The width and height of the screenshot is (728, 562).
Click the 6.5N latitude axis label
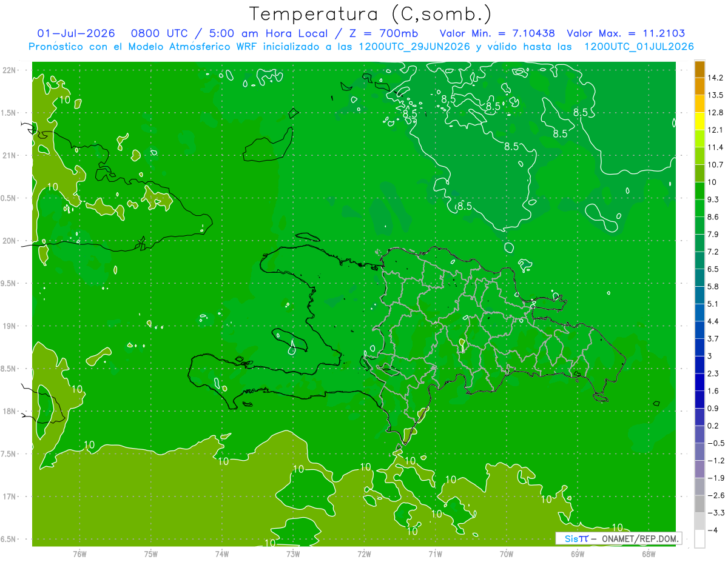coord(9,540)
